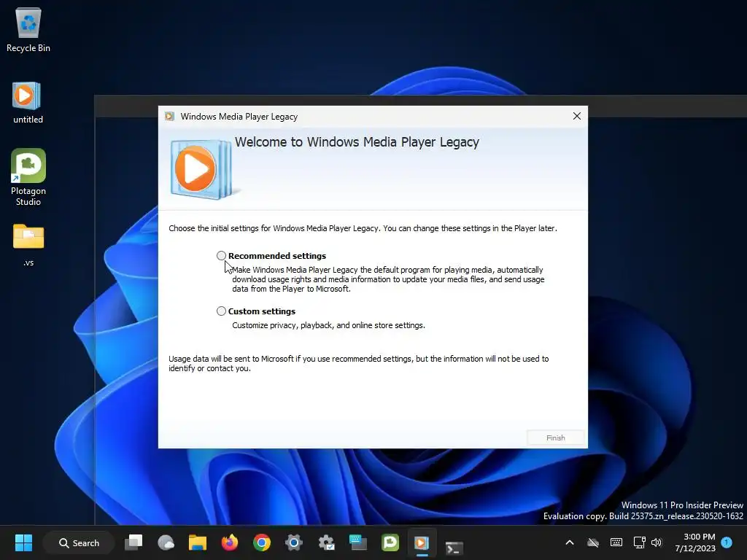Click "Customize privacy, playback, and online store settings" text
The height and width of the screenshot is (560, 747).
coord(328,325)
